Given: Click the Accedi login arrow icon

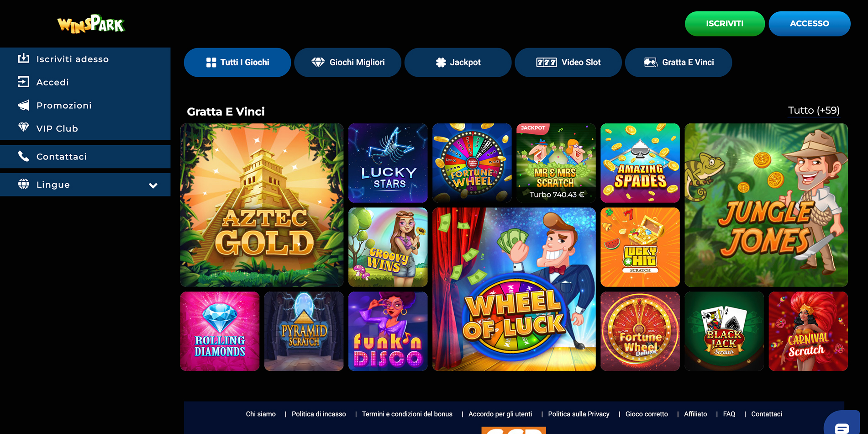Looking at the screenshot, I should point(24,82).
